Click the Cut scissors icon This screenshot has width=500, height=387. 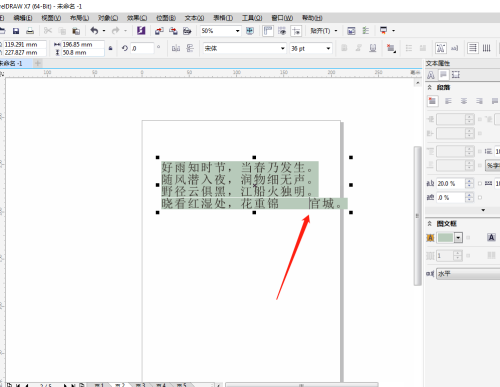tap(48, 31)
